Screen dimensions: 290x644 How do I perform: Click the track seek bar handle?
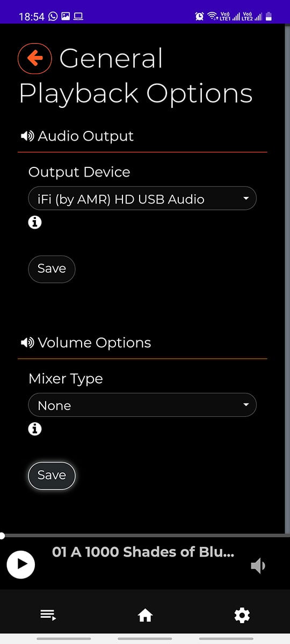[3, 535]
